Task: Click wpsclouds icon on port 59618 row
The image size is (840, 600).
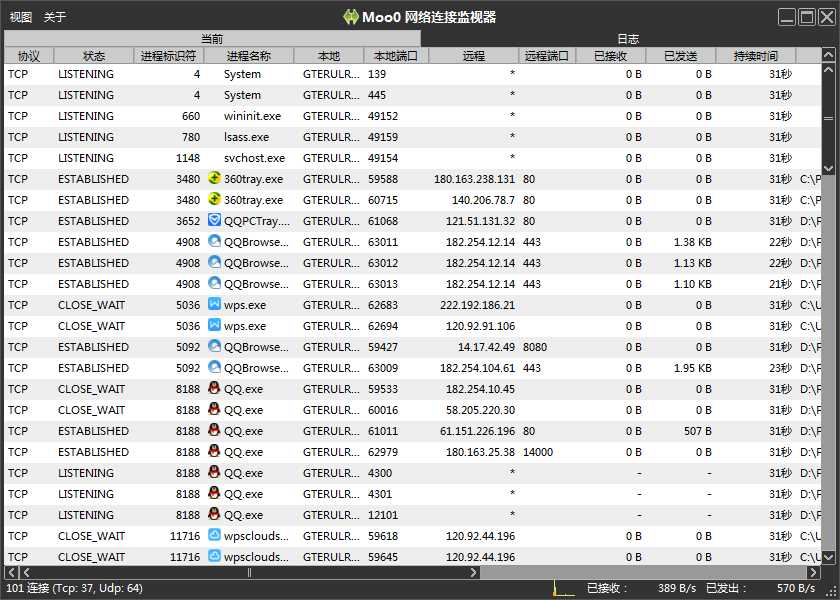Action: coord(214,535)
